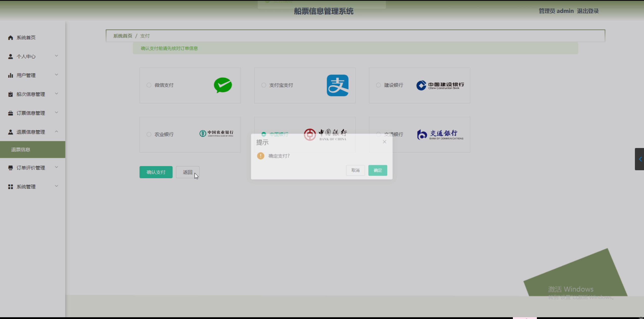This screenshot has width=644, height=319.
Task: Expand the 用户管理 chevron
Action: (56, 75)
